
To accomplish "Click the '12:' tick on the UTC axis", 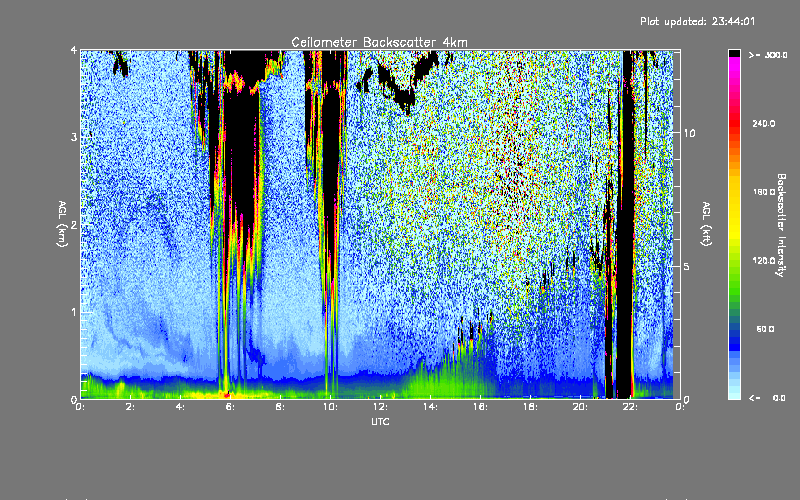I will 380,407.
